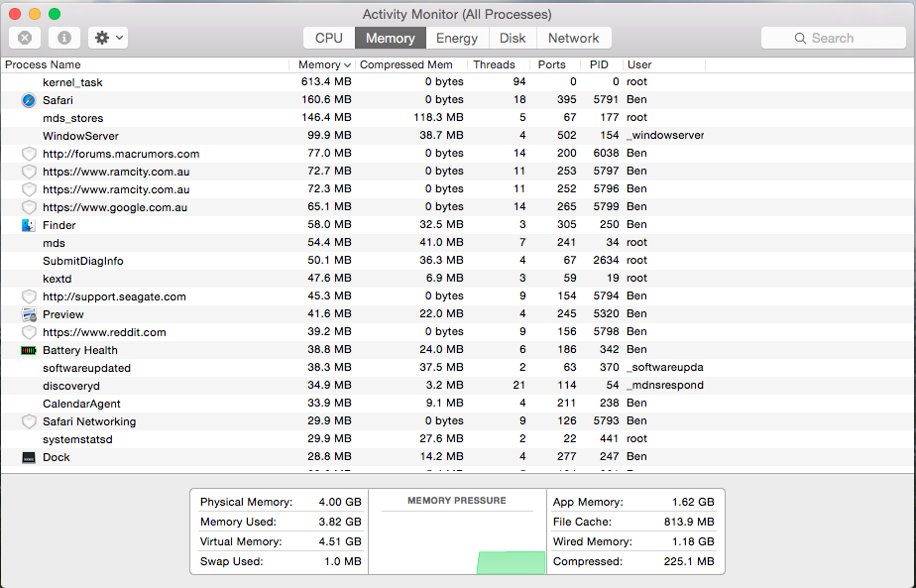The height and width of the screenshot is (588, 916).
Task: Switch to the Disk tab
Action: [x=513, y=38]
